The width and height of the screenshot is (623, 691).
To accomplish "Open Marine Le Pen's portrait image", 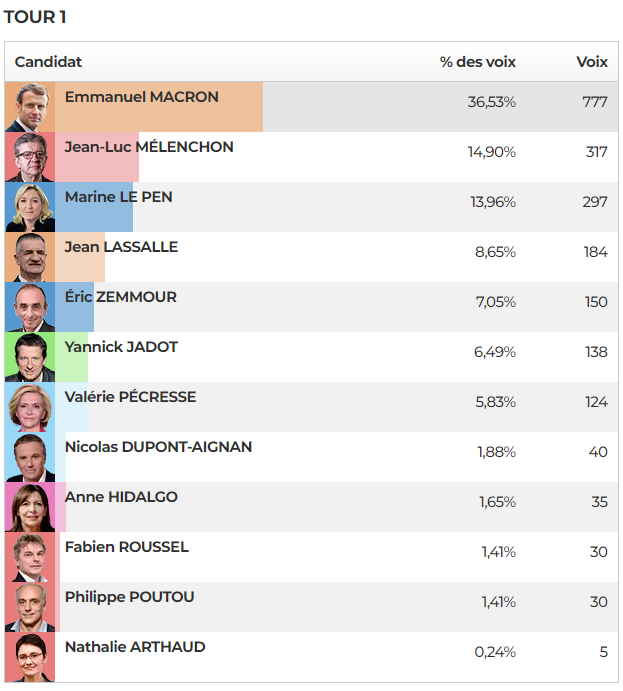I will (x=30, y=207).
